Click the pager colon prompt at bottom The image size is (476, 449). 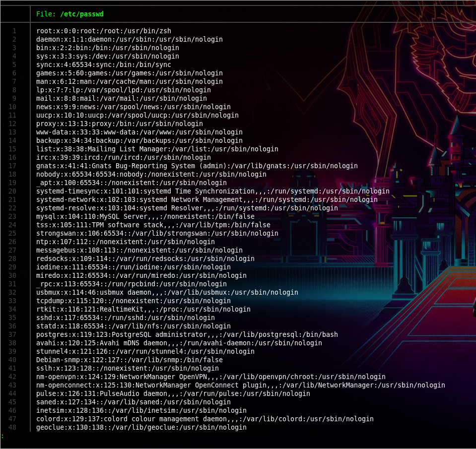tap(2, 436)
